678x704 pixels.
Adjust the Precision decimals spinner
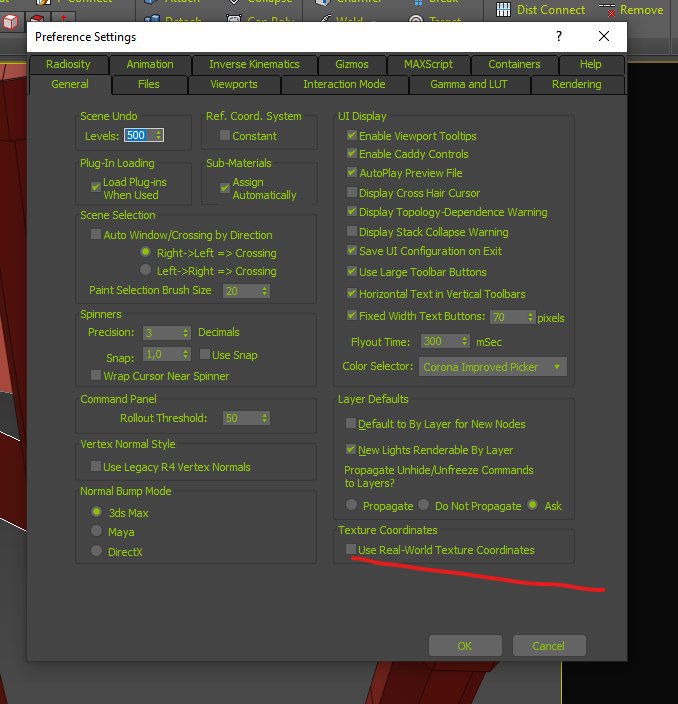coord(185,333)
